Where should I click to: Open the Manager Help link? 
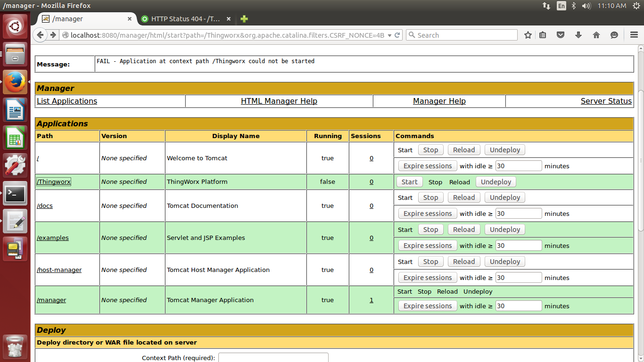[x=439, y=101]
